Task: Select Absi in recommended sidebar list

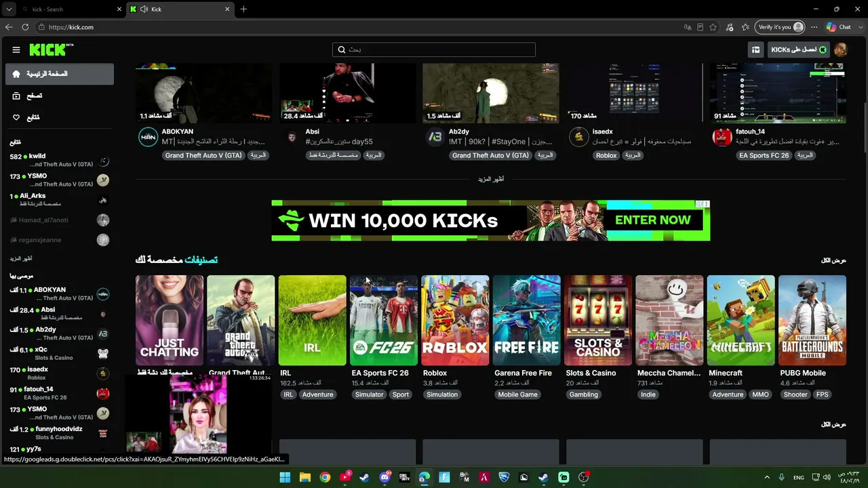Action: click(x=60, y=313)
